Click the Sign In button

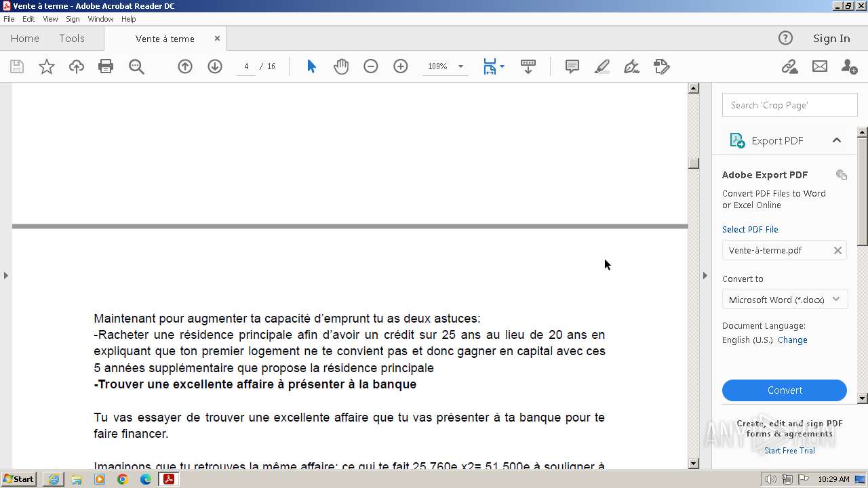831,39
